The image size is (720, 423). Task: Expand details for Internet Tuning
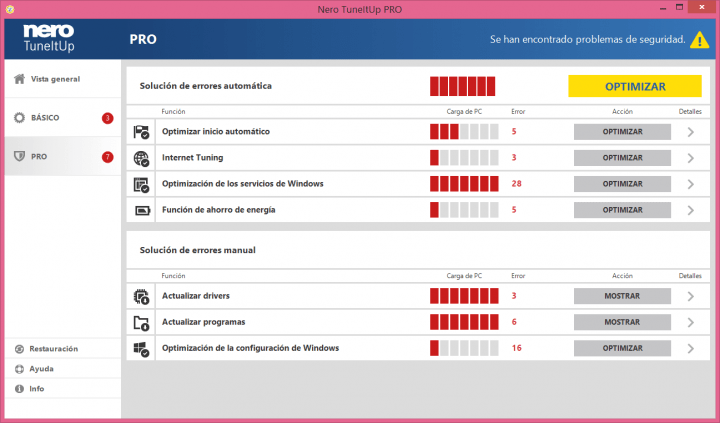[x=691, y=158]
